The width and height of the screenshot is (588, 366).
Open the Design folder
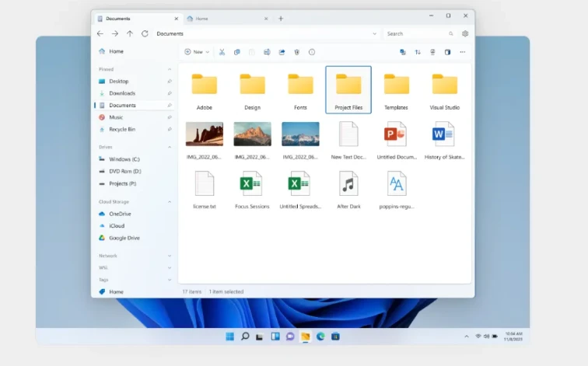252,91
